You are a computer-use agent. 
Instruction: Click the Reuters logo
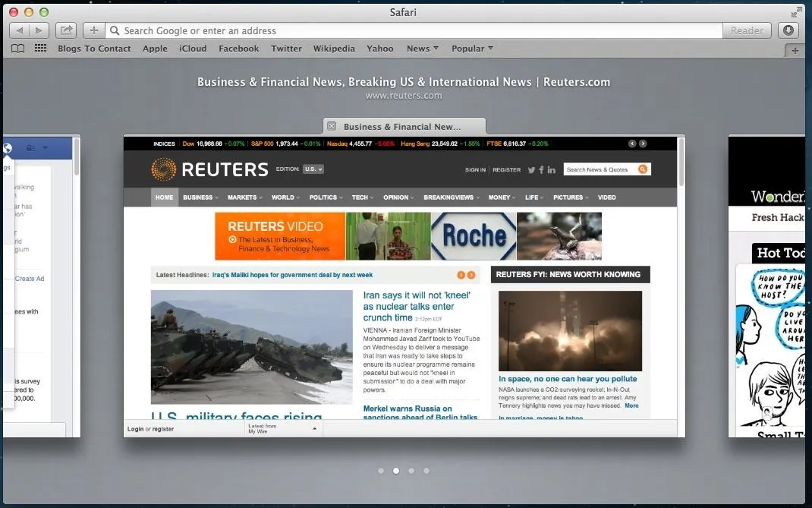209,169
